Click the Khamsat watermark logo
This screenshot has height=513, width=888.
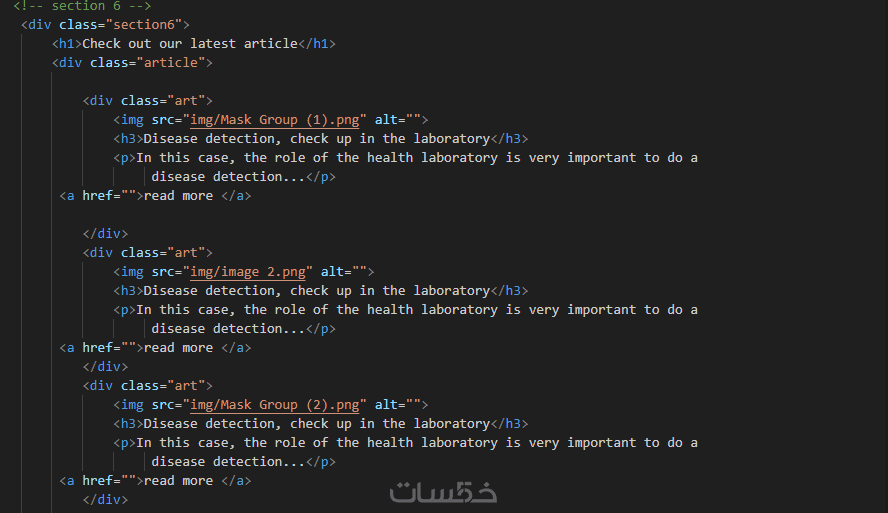(443, 492)
